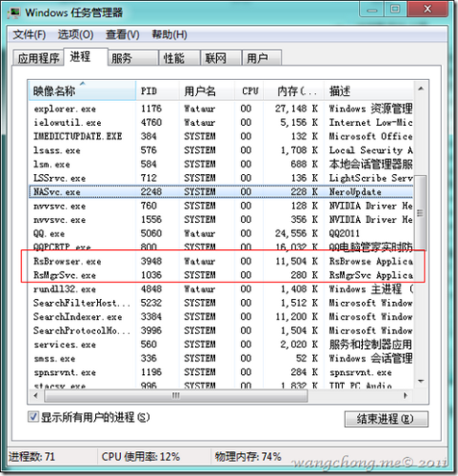Click the horizontal scrollbar right arrow
458x476 pixels.
point(406,396)
